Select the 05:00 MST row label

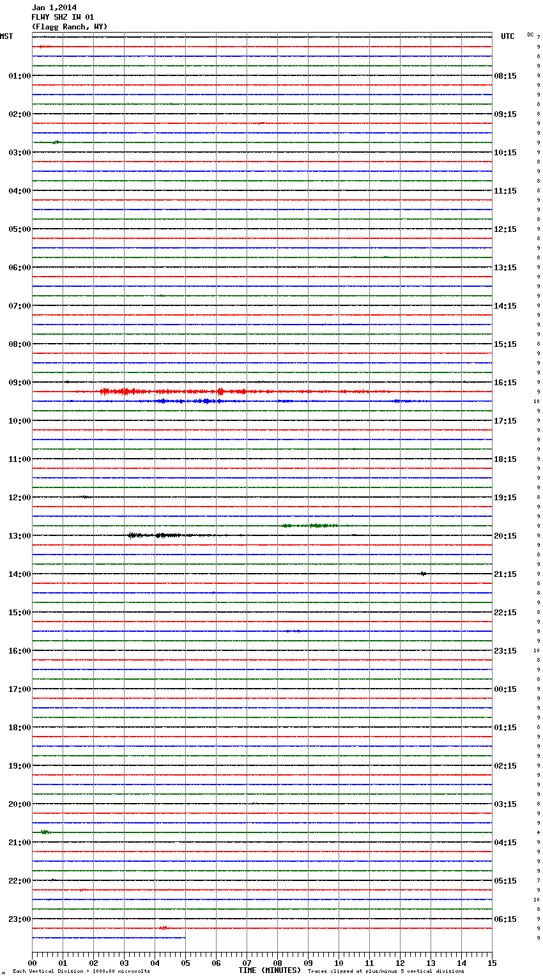coord(20,229)
